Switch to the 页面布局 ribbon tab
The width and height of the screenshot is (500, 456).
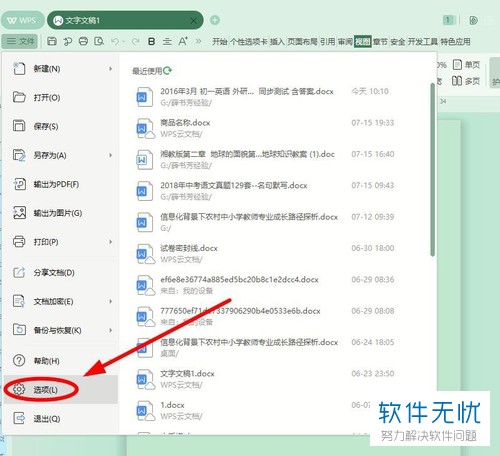pos(302,42)
